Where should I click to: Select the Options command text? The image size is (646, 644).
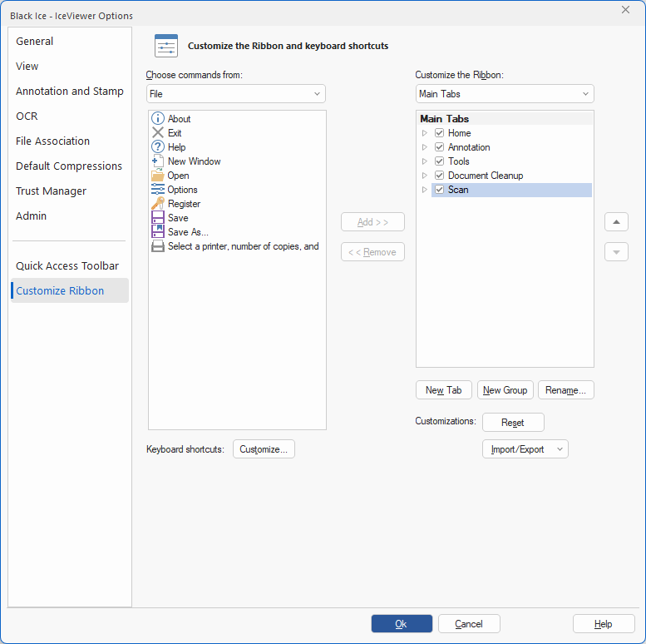(183, 189)
